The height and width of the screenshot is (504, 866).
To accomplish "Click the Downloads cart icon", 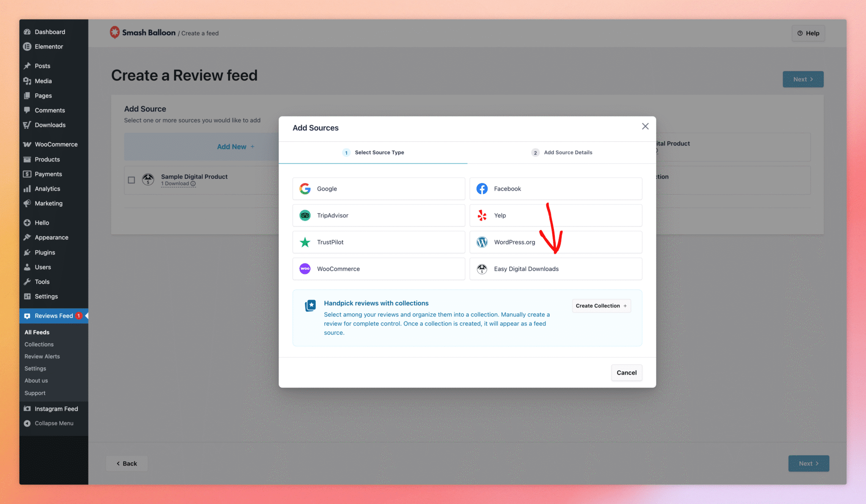I will (x=27, y=125).
